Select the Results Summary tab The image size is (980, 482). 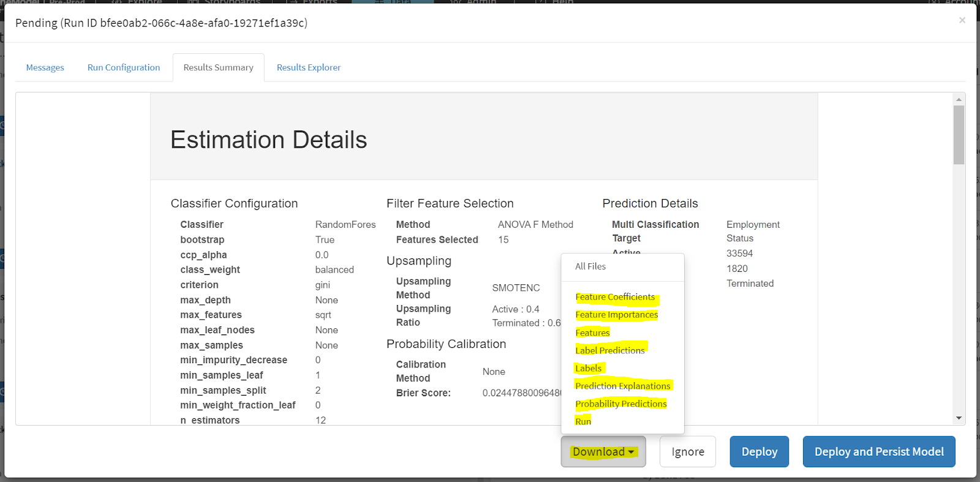click(x=218, y=67)
